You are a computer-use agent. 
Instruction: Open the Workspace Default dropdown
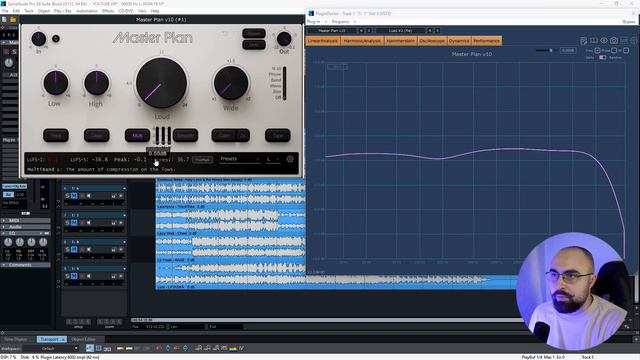[50, 348]
